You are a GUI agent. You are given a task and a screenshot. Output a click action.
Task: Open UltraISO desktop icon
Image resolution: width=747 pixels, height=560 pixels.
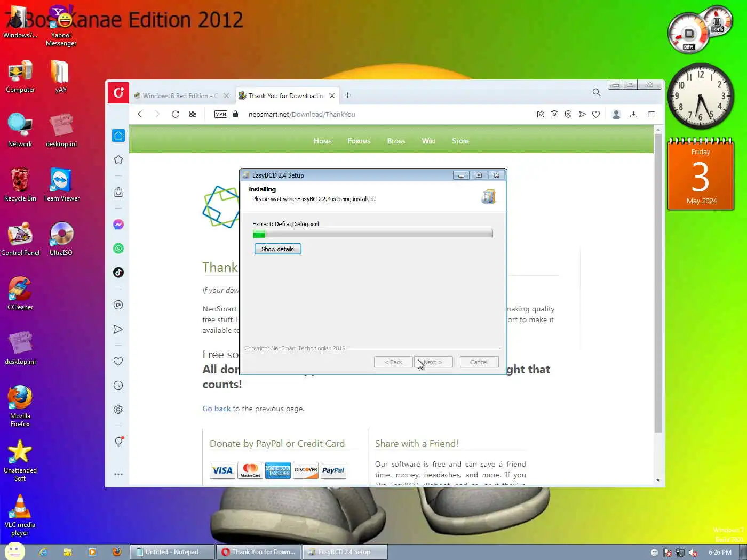click(x=61, y=239)
